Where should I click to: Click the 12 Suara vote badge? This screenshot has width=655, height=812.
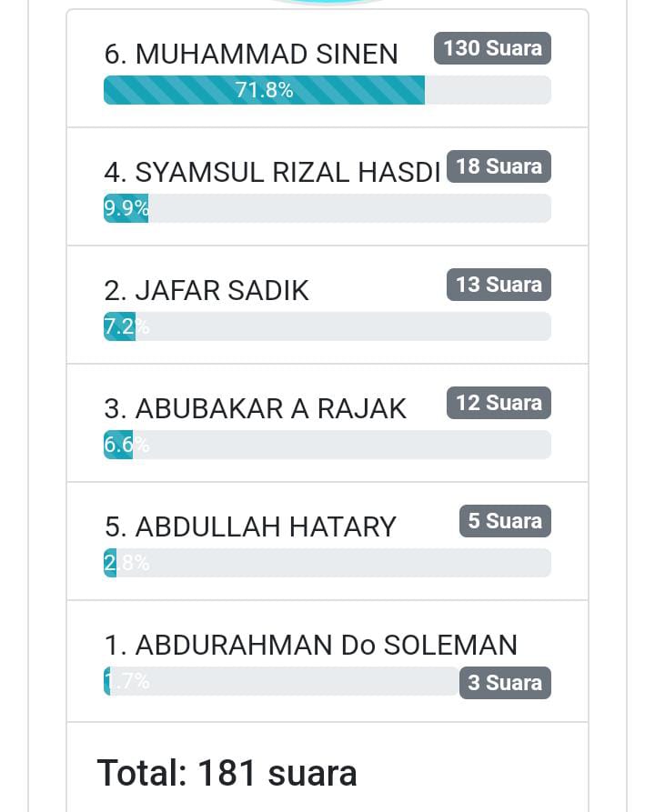499,403
